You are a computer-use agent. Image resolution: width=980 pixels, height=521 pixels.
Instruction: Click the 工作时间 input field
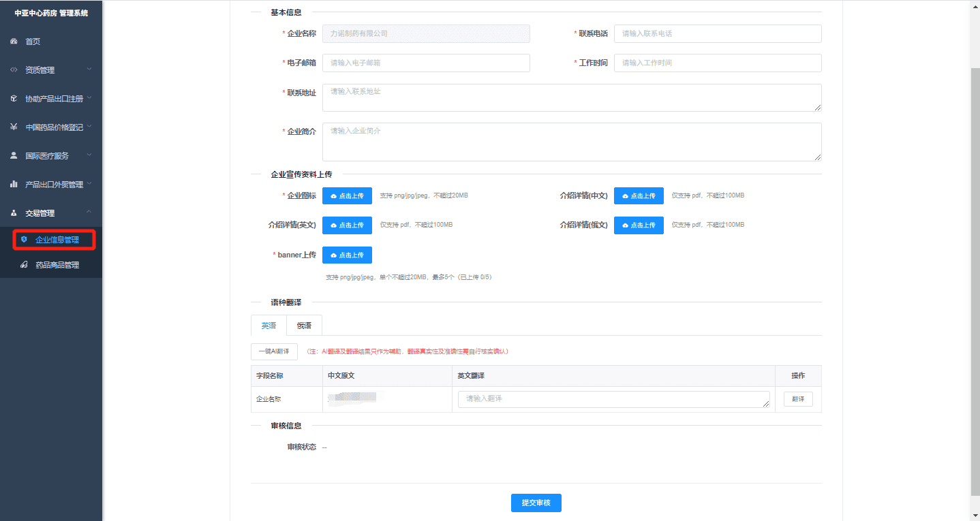coord(718,63)
